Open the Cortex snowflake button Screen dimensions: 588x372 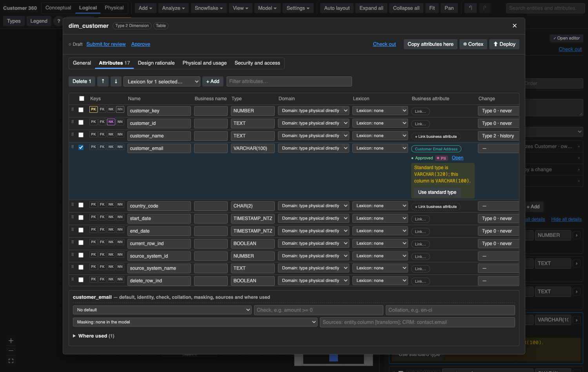473,44
